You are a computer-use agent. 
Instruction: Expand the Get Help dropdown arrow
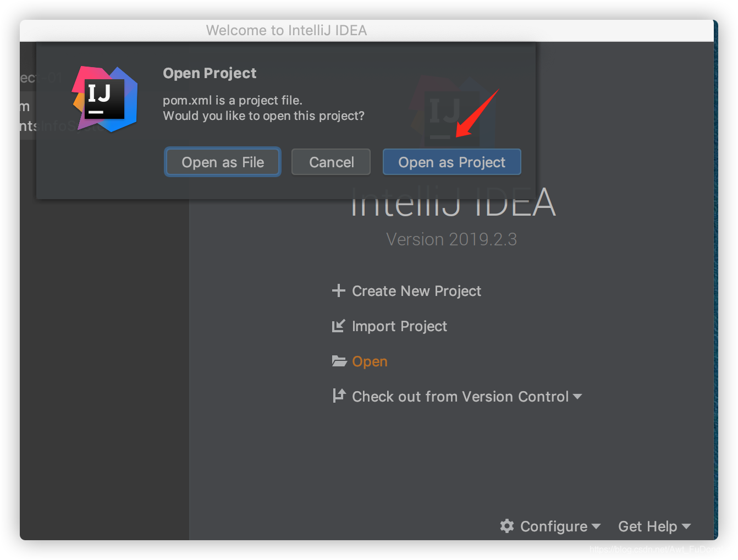pos(686,526)
